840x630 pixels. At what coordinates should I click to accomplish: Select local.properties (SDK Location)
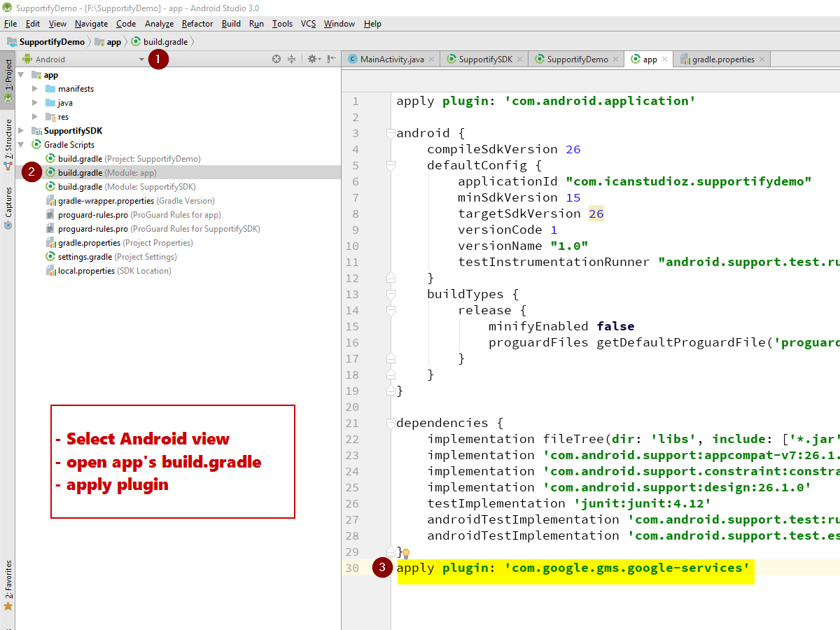coord(108,271)
